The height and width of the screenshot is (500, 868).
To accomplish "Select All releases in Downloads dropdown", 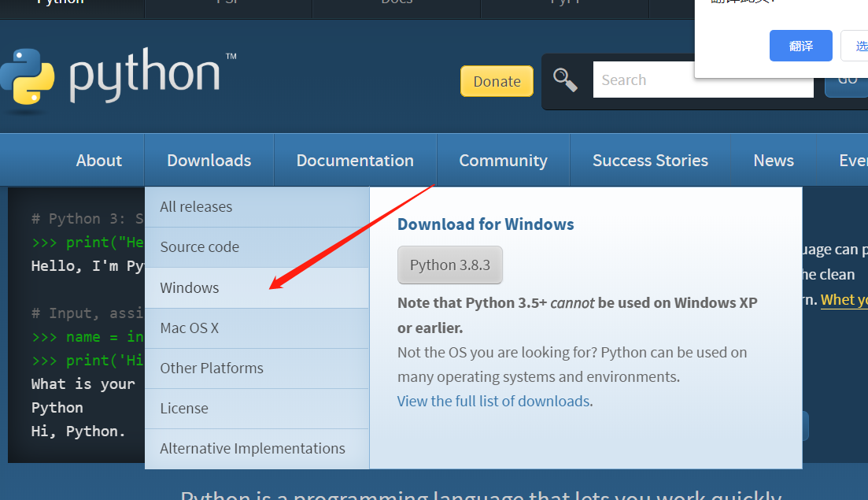I will click(257, 206).
